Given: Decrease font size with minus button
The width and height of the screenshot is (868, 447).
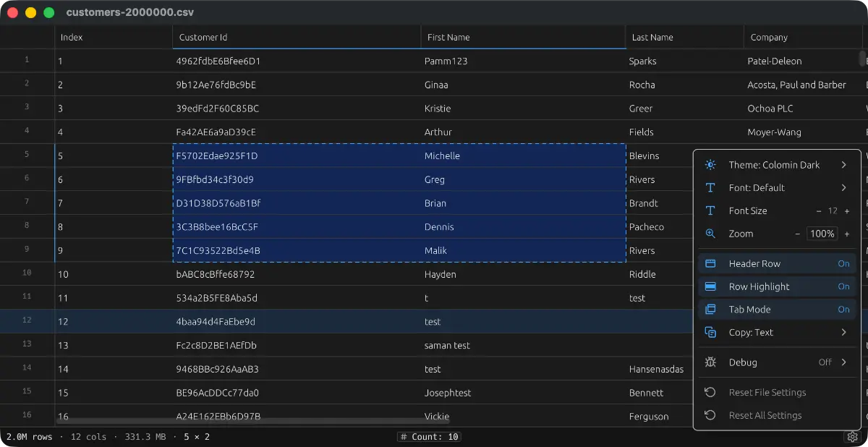Looking at the screenshot, I should 819,210.
